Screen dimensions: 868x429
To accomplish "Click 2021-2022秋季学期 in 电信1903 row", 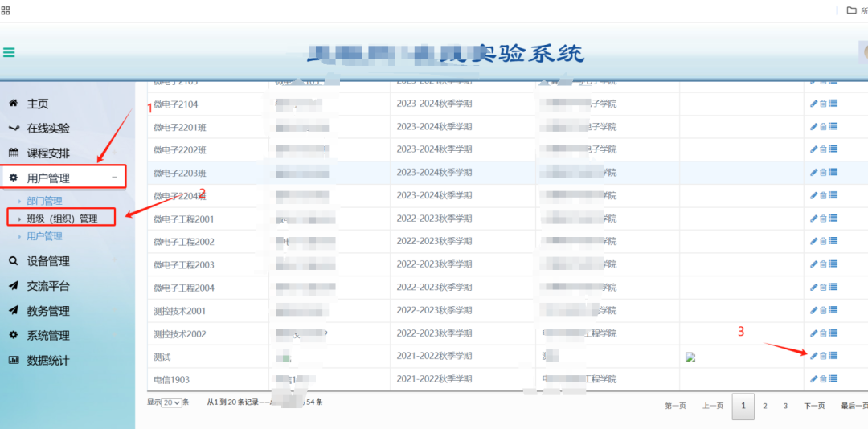I will click(435, 379).
